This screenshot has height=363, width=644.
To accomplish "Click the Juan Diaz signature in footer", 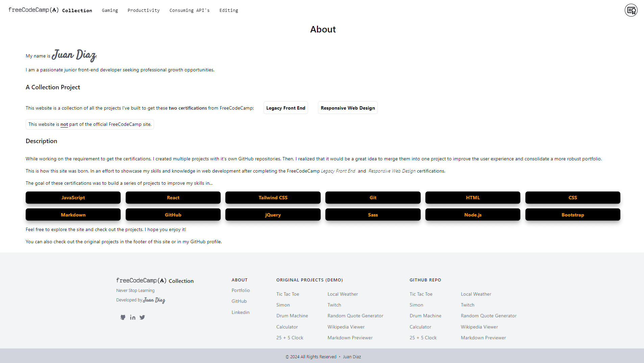I will (154, 300).
